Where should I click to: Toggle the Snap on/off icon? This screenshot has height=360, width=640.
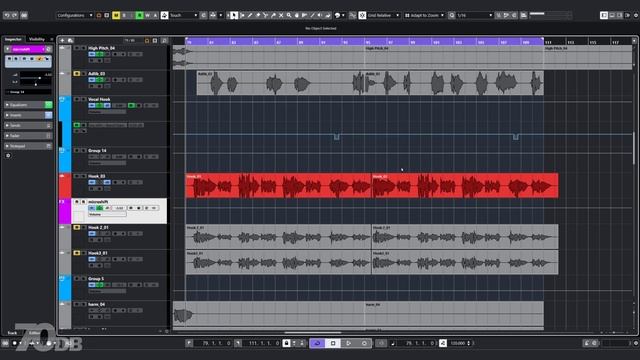click(362, 15)
